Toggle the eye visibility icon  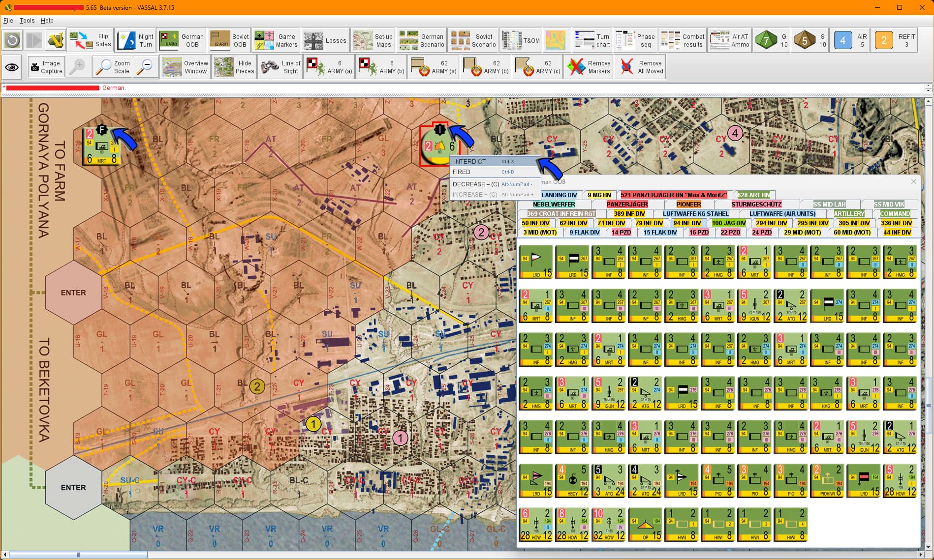[x=12, y=67]
